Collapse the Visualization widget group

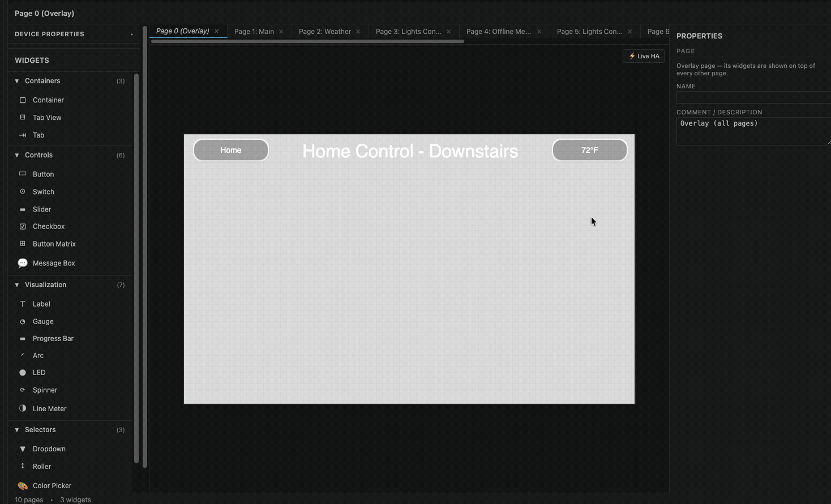coord(17,285)
